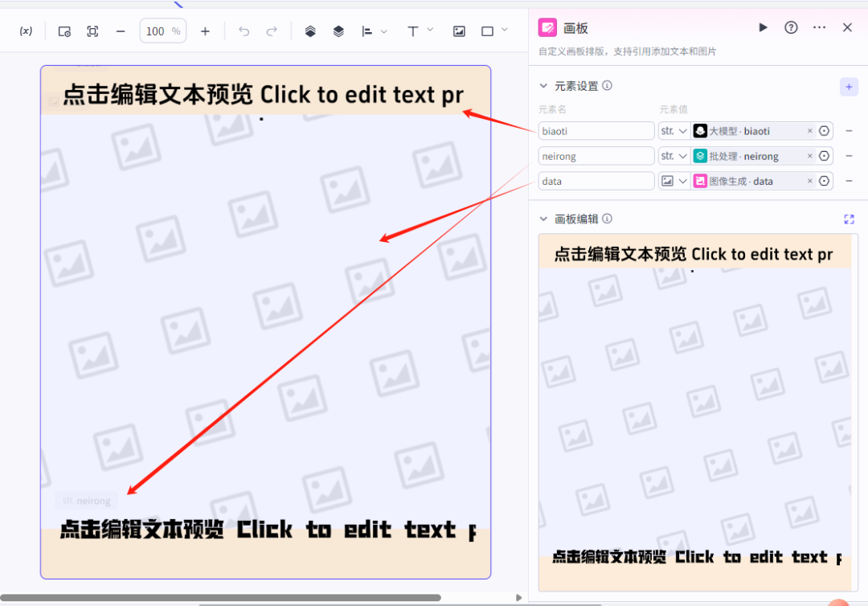
Task: Click the fit-to-screen icon
Action: (92, 31)
